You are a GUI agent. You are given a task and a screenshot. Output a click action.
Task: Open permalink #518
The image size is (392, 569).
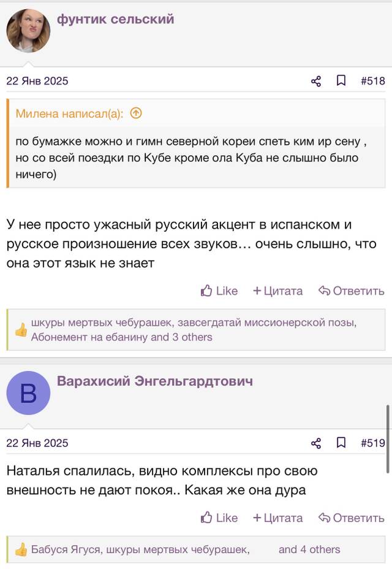373,80
